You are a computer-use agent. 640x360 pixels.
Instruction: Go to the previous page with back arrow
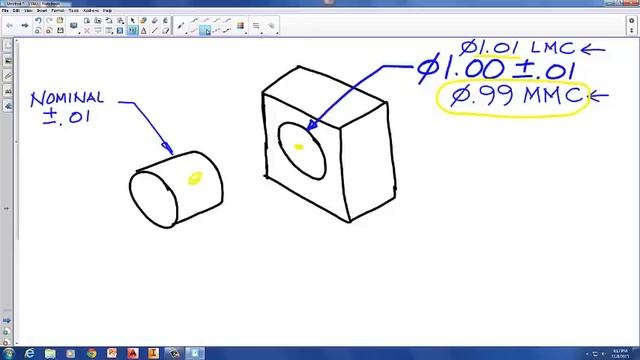[x=9, y=26]
